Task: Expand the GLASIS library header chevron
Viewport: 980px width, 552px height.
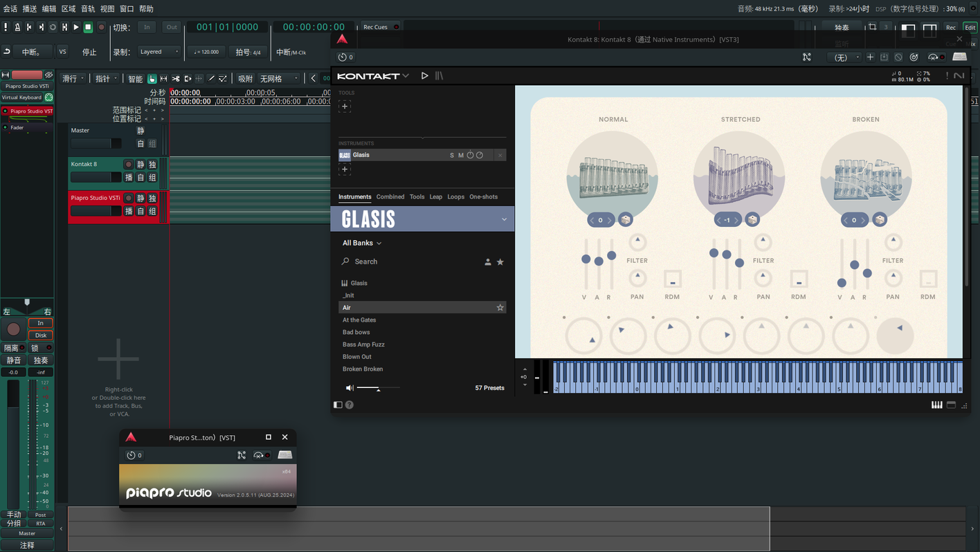Action: pyautogui.click(x=504, y=219)
